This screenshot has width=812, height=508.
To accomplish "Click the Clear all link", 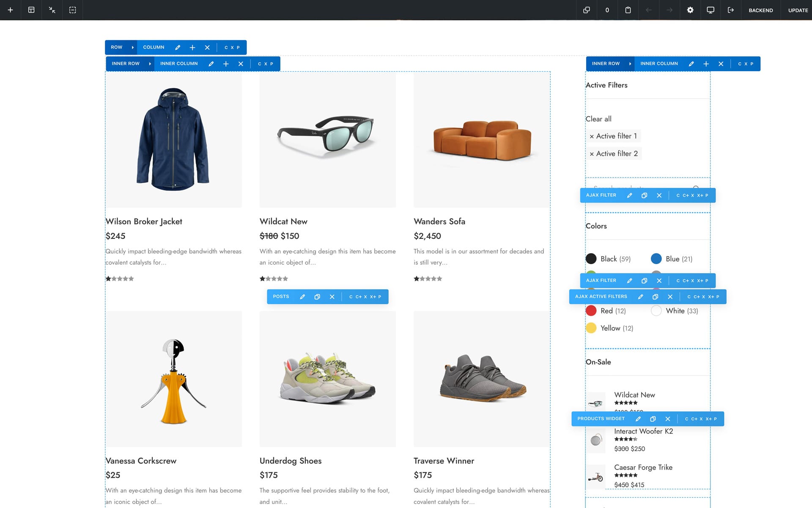I will [x=598, y=119].
